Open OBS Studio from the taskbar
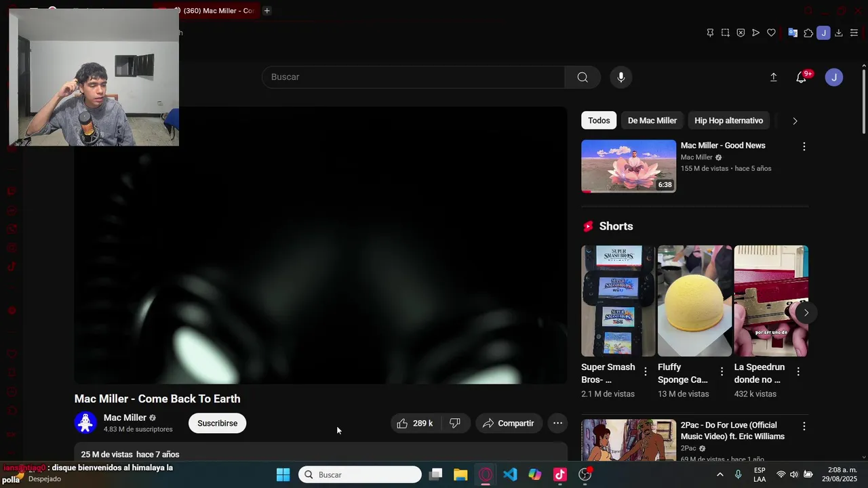The image size is (868, 488). click(585, 474)
